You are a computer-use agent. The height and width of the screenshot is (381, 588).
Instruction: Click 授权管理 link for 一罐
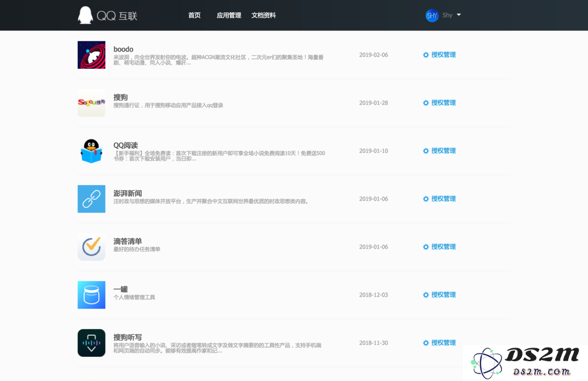click(443, 295)
